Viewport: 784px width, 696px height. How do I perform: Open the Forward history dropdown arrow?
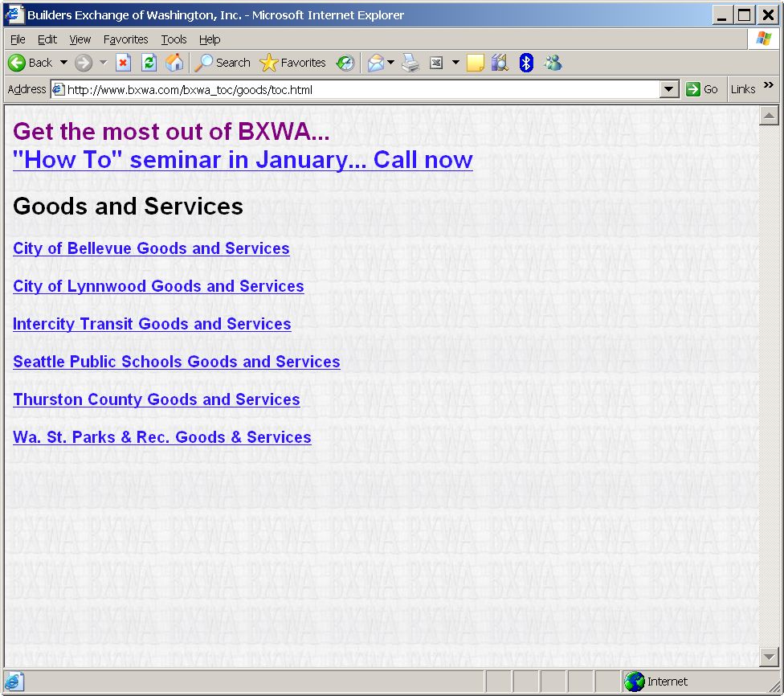tap(104, 63)
